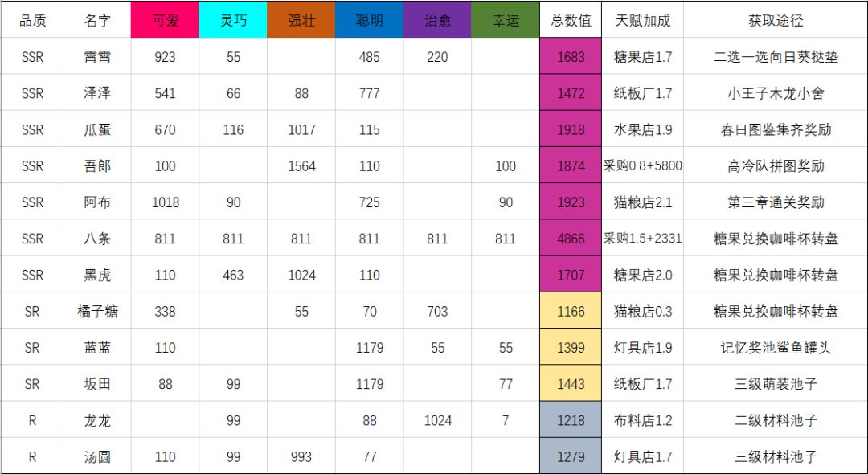Select the 463 cell in 黑虎's row
868x474 pixels.
point(233,275)
